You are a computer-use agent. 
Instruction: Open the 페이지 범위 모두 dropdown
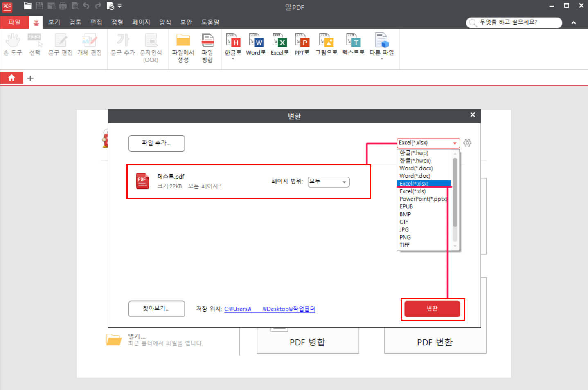pos(328,182)
